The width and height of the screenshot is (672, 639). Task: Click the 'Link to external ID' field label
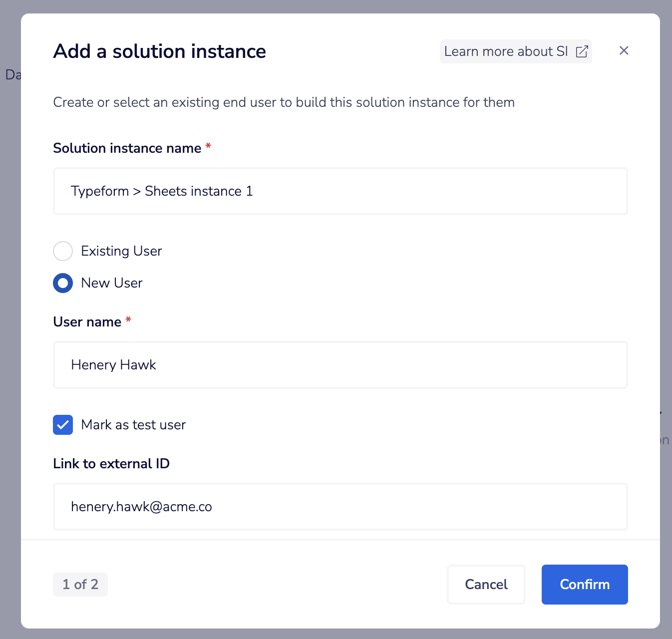111,464
